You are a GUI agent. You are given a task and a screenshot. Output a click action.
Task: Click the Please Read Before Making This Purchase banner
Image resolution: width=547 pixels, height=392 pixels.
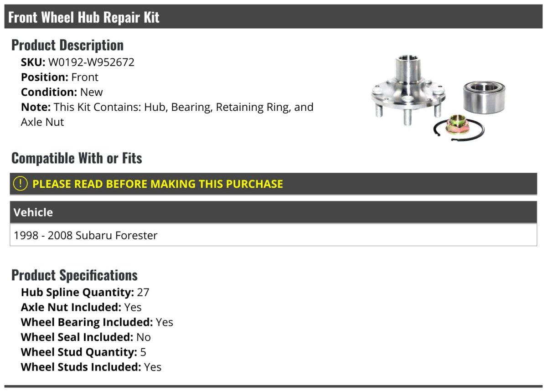(273, 184)
